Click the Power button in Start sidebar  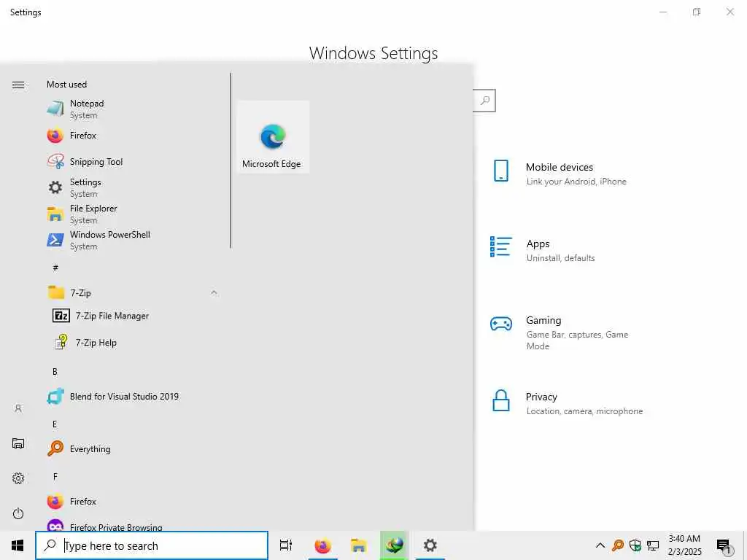(18, 513)
